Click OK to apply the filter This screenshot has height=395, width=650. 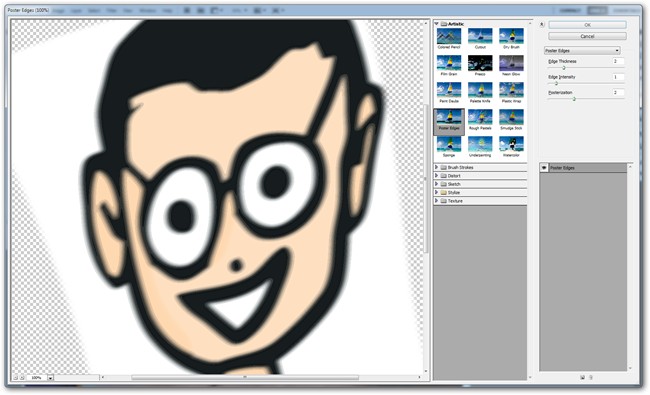coord(587,25)
